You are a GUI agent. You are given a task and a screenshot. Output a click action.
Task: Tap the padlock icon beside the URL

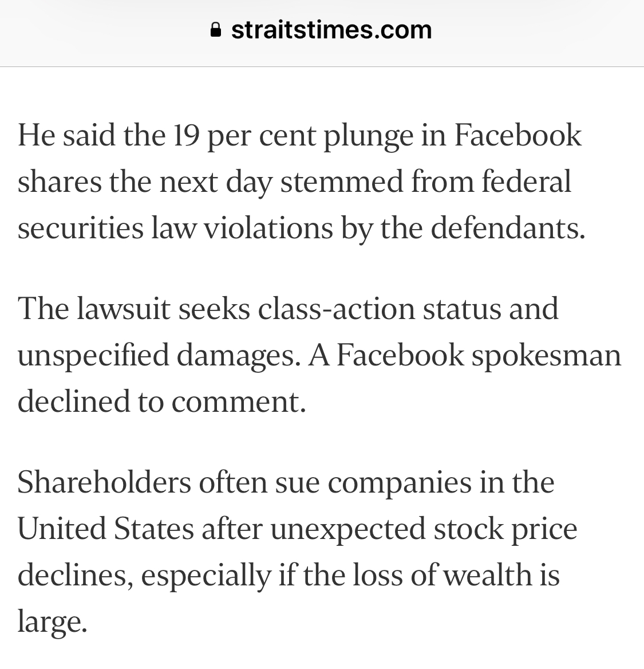(216, 30)
